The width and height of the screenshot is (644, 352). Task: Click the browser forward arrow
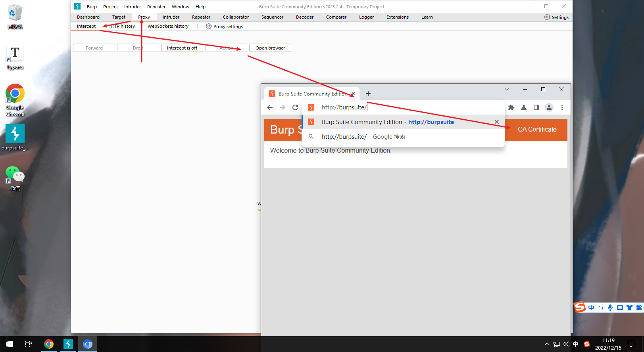(283, 107)
